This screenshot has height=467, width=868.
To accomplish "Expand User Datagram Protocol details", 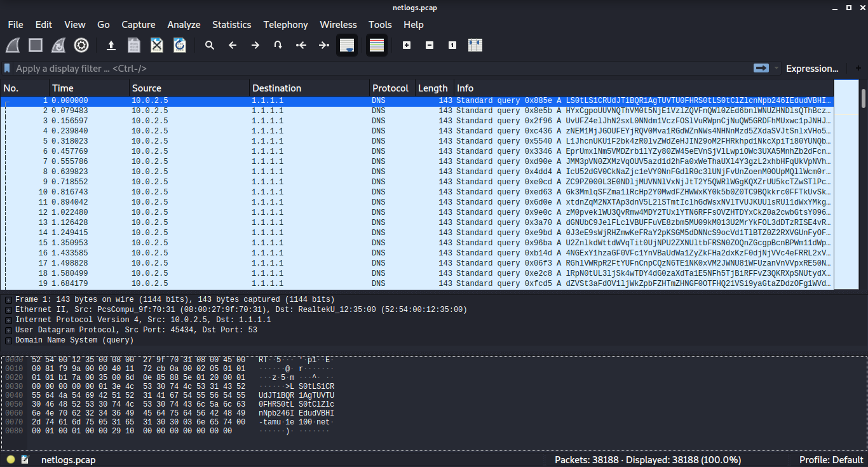I will click(8, 330).
